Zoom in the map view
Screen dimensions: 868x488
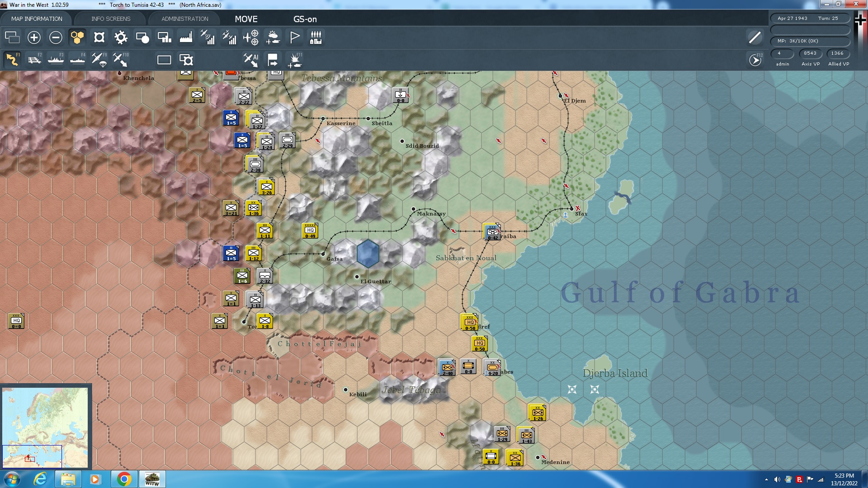(34, 38)
